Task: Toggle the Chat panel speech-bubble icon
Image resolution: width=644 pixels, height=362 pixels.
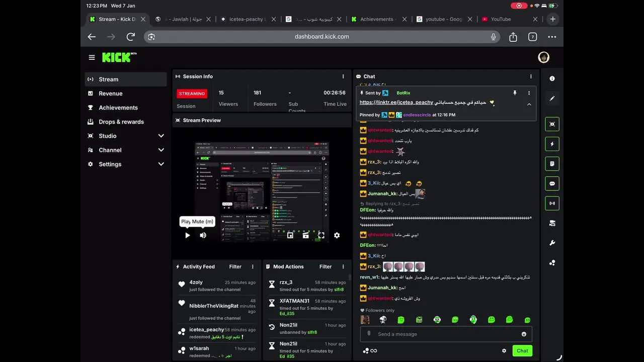Action: tap(552, 184)
